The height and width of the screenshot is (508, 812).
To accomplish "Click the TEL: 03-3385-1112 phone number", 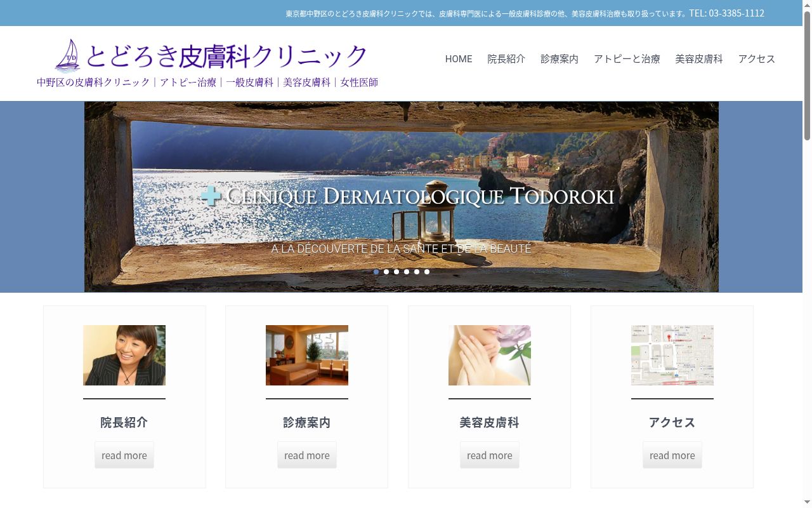I will coord(727,13).
